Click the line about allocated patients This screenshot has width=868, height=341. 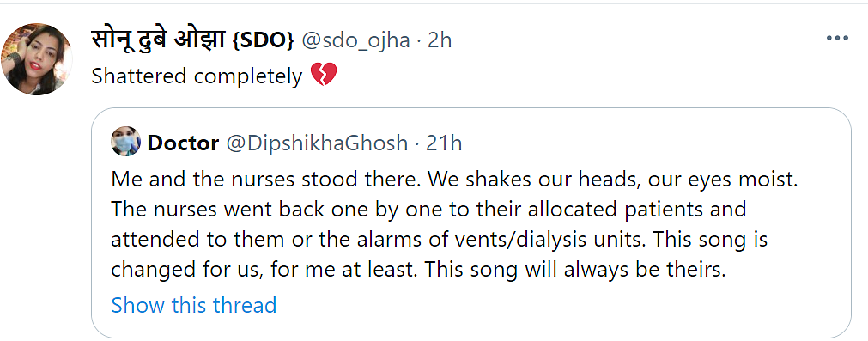(x=428, y=210)
